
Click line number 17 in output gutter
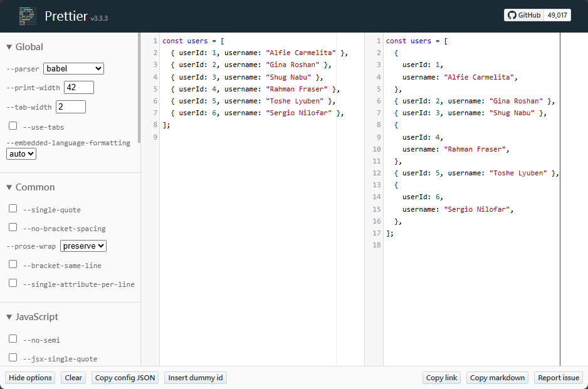[377, 233]
